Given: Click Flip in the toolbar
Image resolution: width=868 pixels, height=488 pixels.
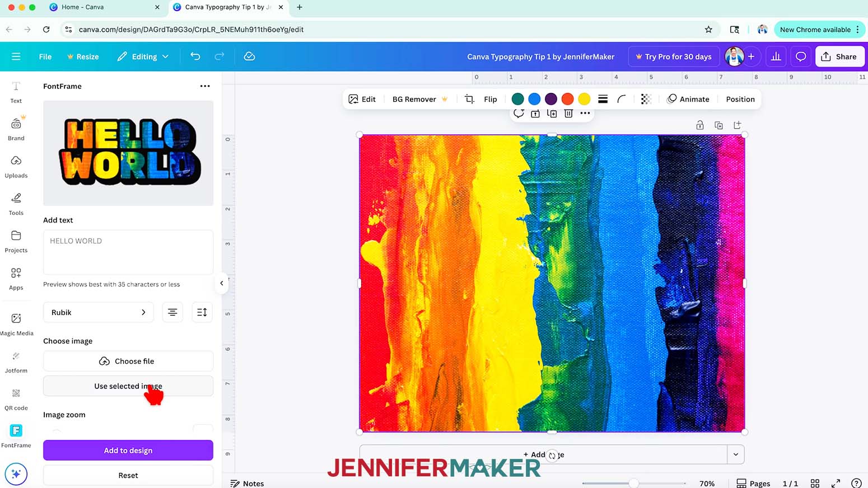Looking at the screenshot, I should click(x=491, y=99).
